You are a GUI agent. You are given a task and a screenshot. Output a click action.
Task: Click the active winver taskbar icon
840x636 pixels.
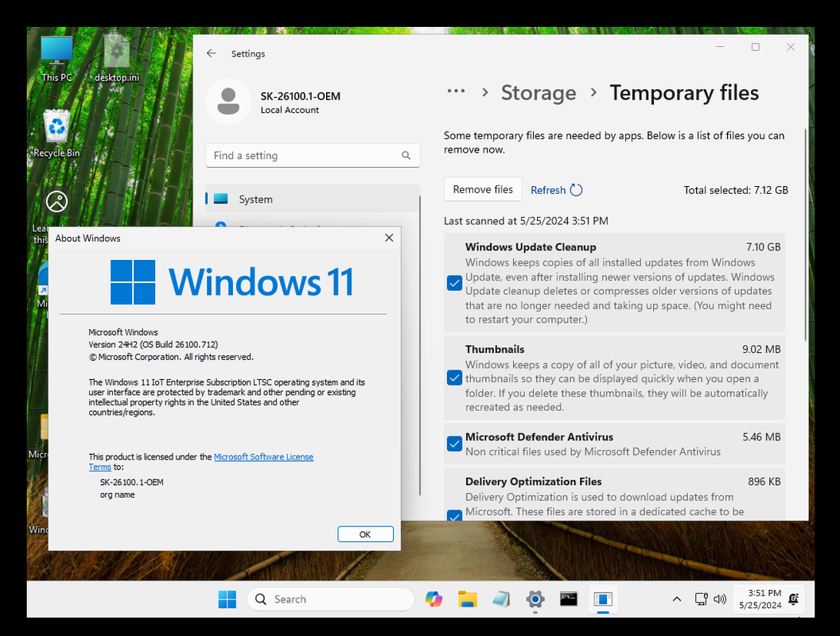(603, 599)
